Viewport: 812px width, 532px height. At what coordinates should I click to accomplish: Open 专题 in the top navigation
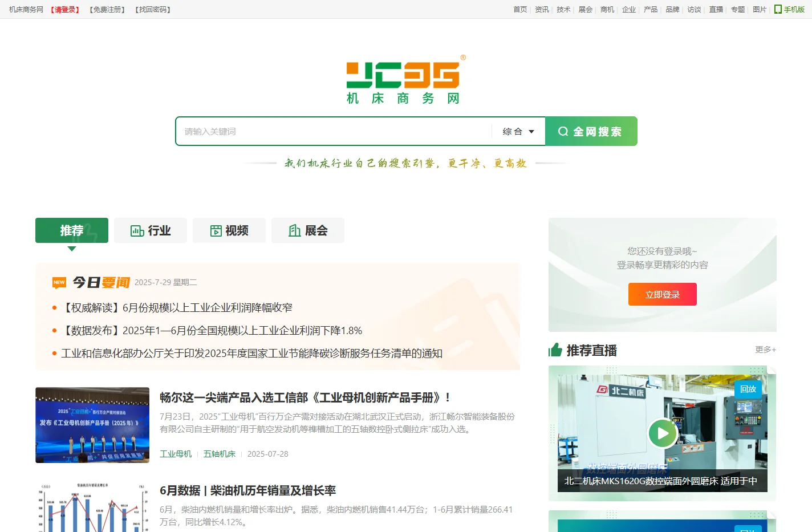tap(738, 10)
